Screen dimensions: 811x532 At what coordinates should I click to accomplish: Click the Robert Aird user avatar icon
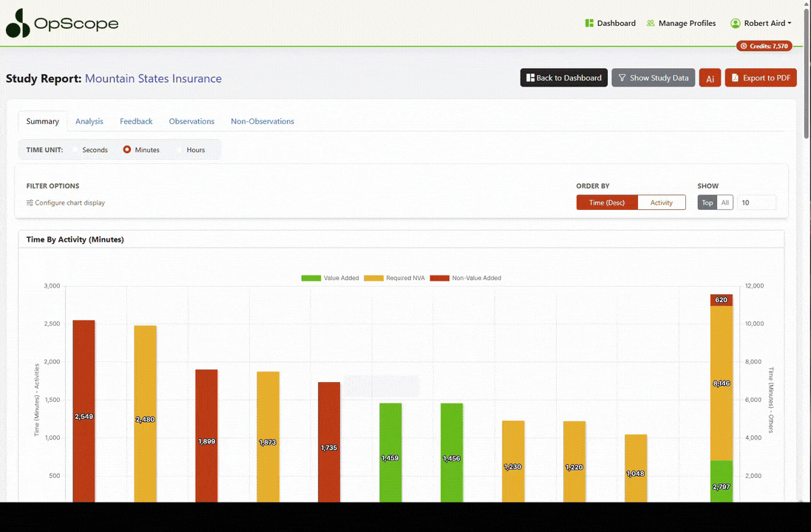(x=735, y=24)
